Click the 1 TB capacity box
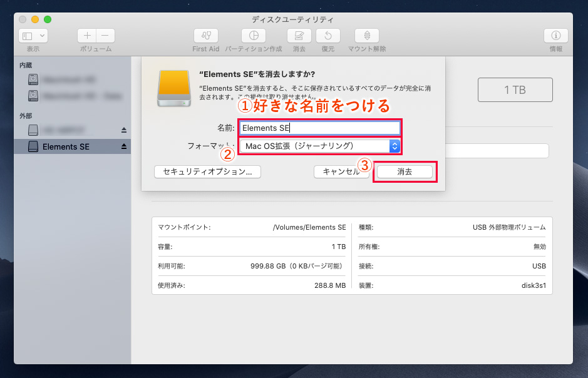 pos(515,90)
